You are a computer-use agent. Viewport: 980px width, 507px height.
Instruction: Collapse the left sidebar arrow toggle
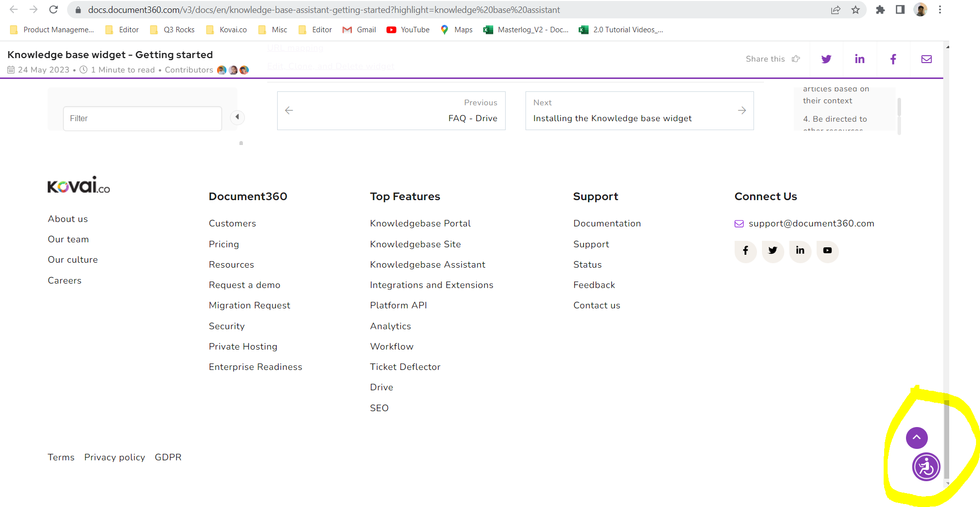[x=237, y=117]
